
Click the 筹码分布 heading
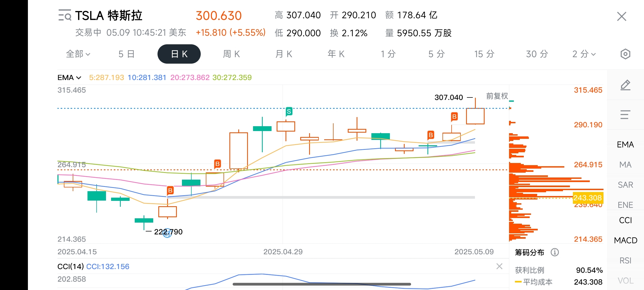click(529, 252)
